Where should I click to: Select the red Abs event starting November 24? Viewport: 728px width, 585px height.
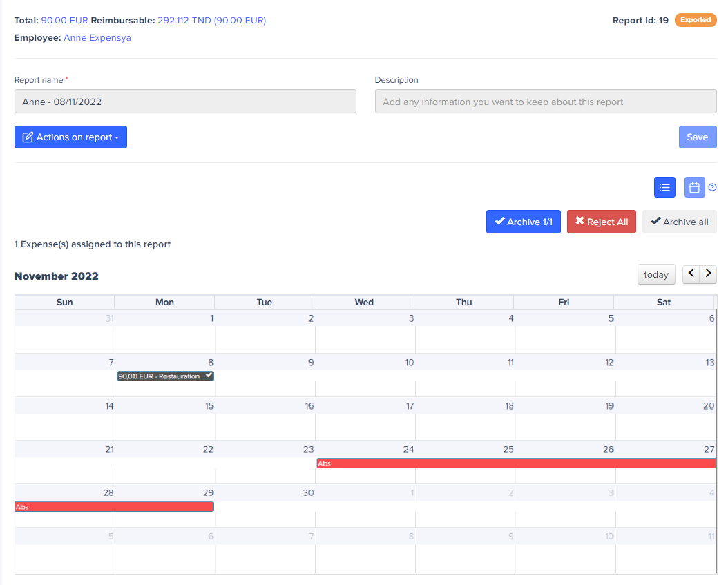[515, 463]
